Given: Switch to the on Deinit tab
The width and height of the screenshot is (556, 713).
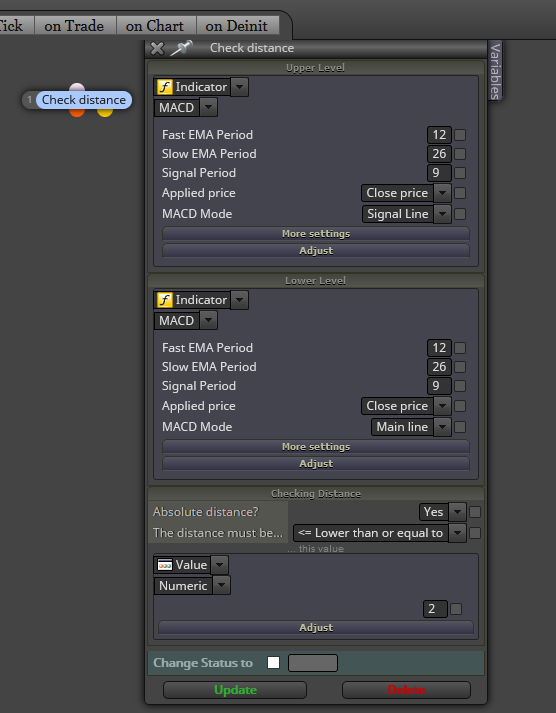Looking at the screenshot, I should point(237,25).
